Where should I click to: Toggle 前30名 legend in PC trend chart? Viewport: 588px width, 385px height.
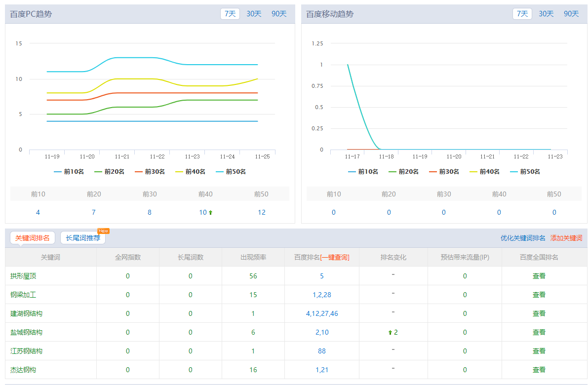(150, 172)
